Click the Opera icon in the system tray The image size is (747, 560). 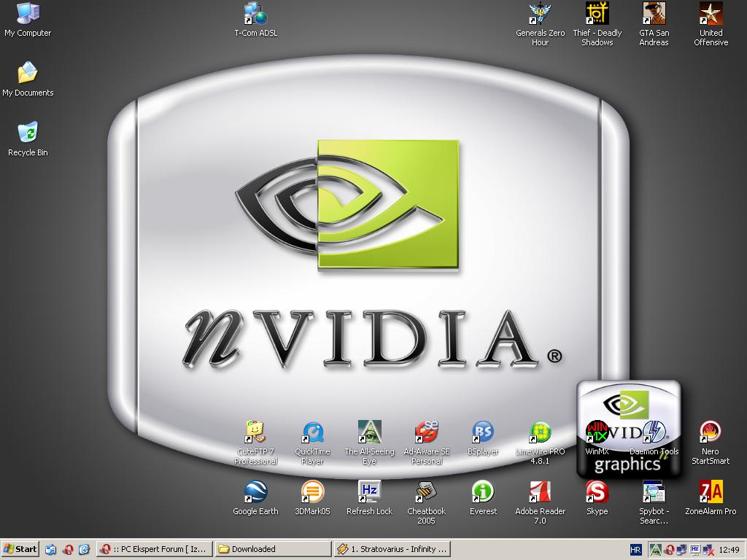click(x=670, y=550)
